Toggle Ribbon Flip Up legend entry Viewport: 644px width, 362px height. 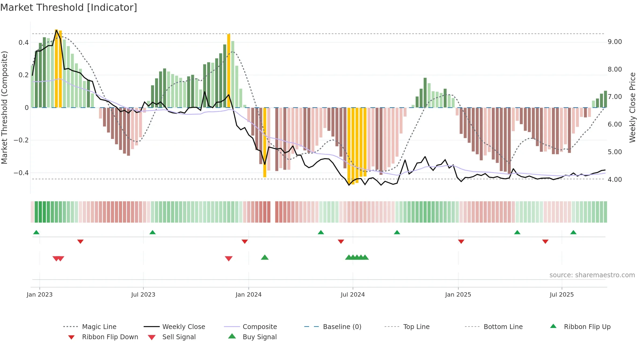tap(580, 327)
